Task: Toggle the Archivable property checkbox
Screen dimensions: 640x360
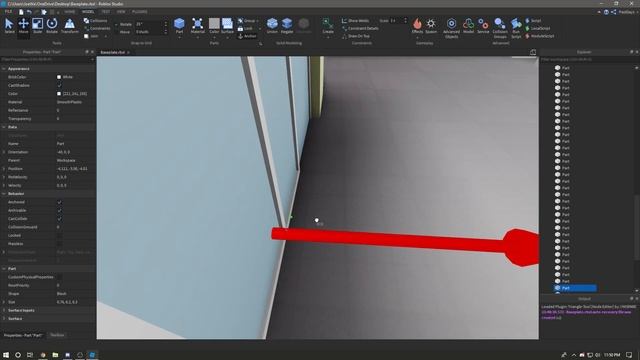Action: coord(59,210)
